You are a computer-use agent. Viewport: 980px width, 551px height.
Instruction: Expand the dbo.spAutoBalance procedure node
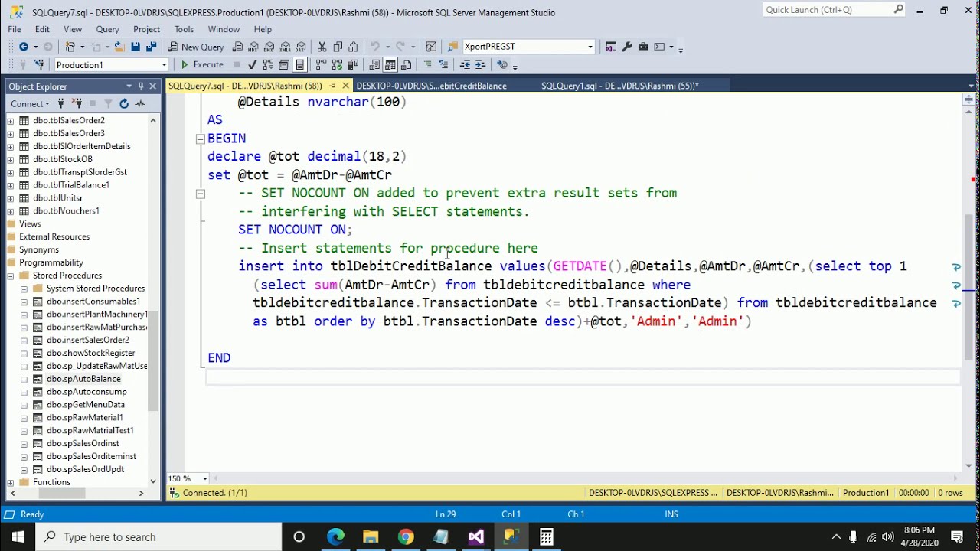pos(24,379)
